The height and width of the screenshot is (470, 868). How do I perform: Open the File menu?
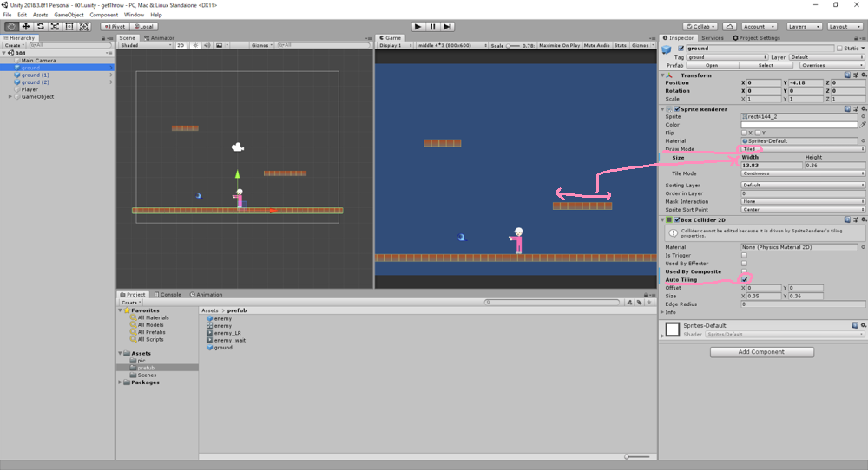(7, 15)
